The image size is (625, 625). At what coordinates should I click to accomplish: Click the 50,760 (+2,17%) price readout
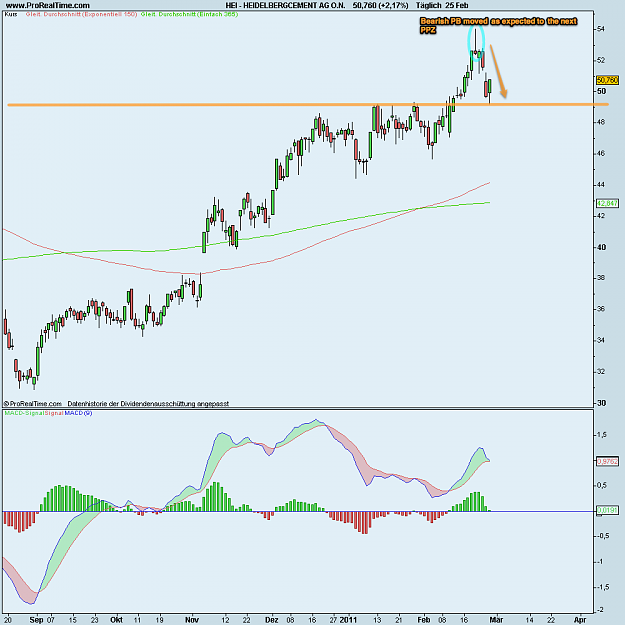click(x=381, y=5)
